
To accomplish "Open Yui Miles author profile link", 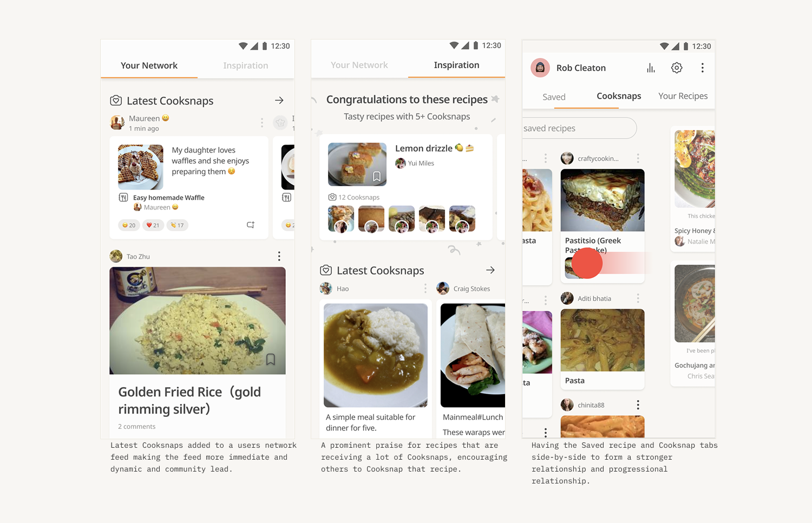I will (421, 163).
